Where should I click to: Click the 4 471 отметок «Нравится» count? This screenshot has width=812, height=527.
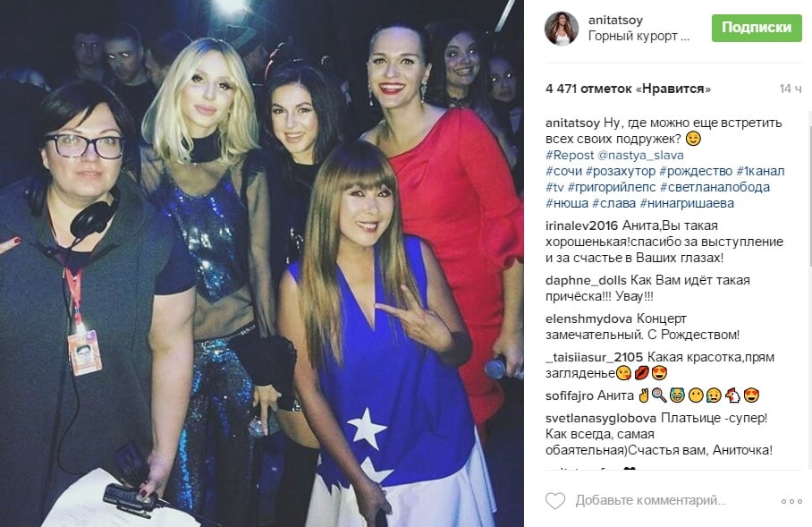pos(628,89)
